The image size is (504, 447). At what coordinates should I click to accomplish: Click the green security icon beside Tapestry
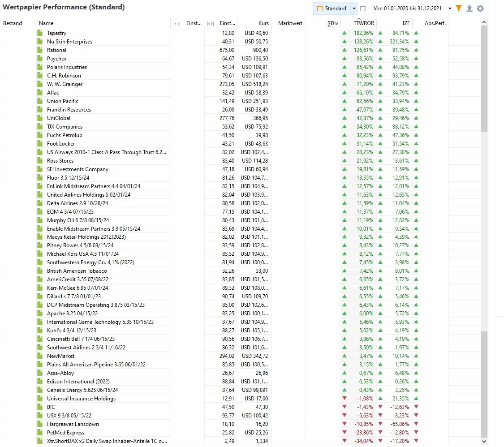[40, 33]
